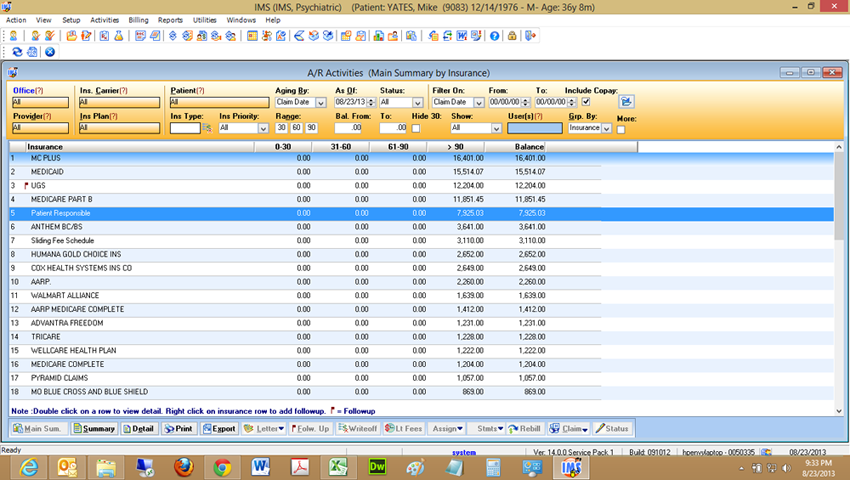Click the first patient icon in main toolbar
This screenshot has width=850, height=480.
14,36
